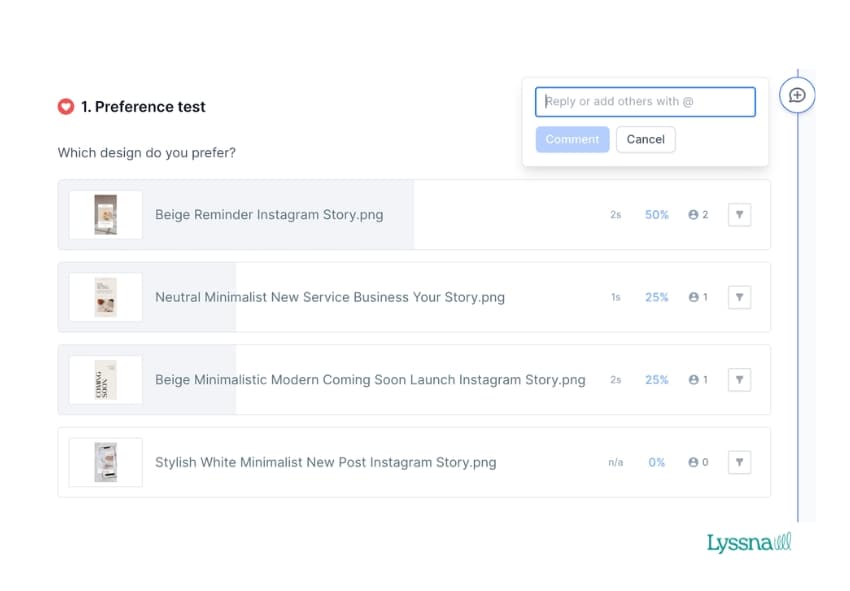850x591 pixels.
Task: Filter by Neutral Minimalist New Service result
Action: pyautogui.click(x=739, y=297)
